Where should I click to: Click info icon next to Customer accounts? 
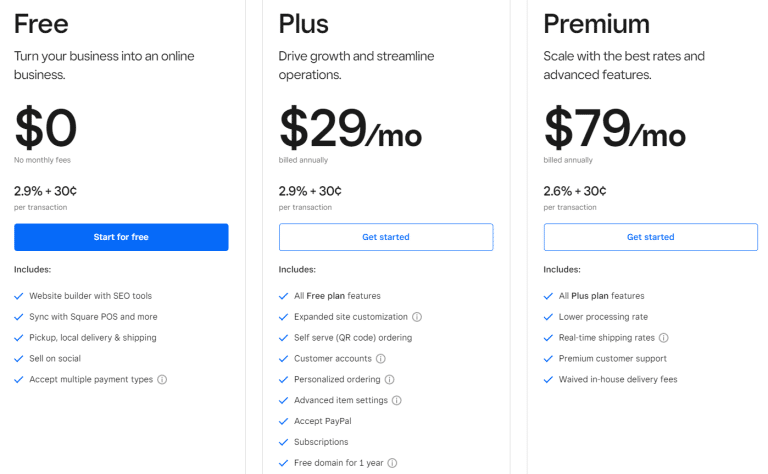tap(381, 358)
